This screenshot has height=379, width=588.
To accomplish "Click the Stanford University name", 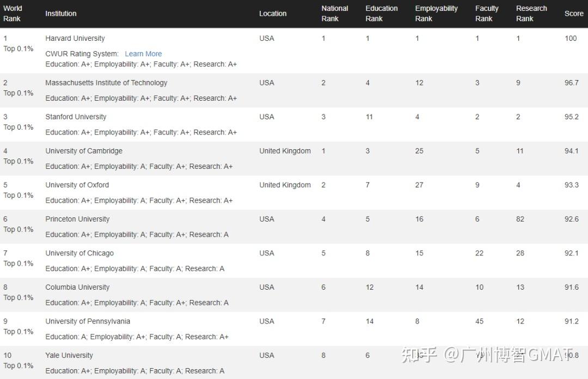I will pos(76,117).
